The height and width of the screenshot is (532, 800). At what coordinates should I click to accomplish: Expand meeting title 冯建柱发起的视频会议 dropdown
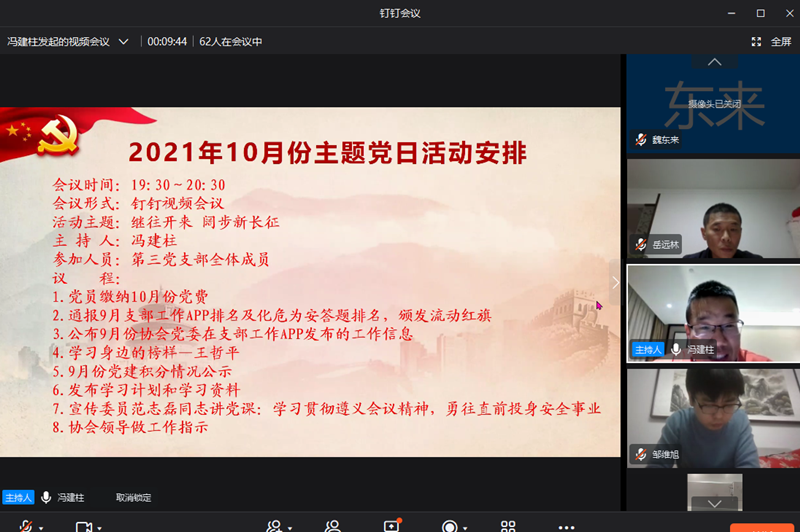124,42
